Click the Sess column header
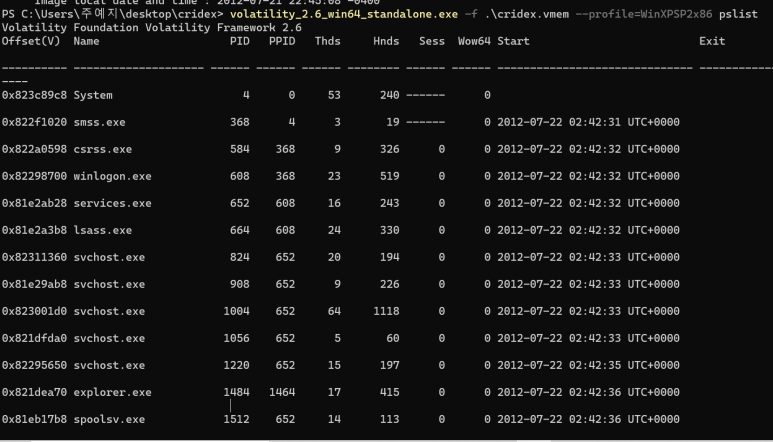 (432, 41)
